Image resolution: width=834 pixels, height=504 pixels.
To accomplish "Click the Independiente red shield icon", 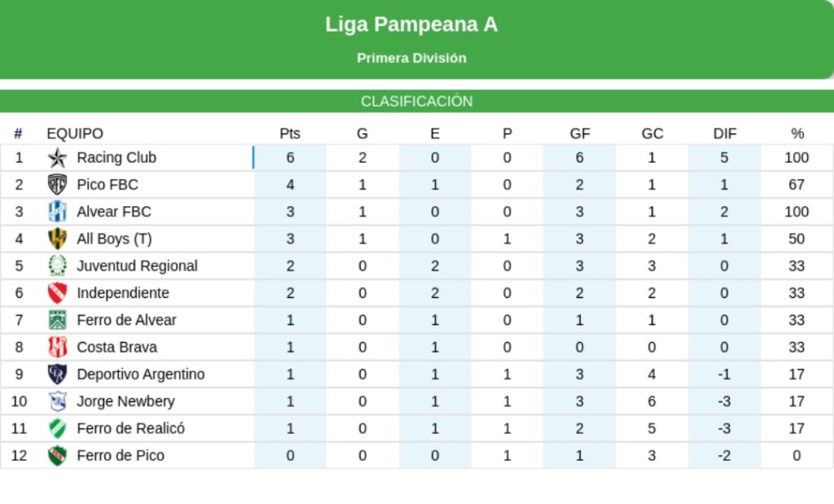I will pyautogui.click(x=57, y=293).
